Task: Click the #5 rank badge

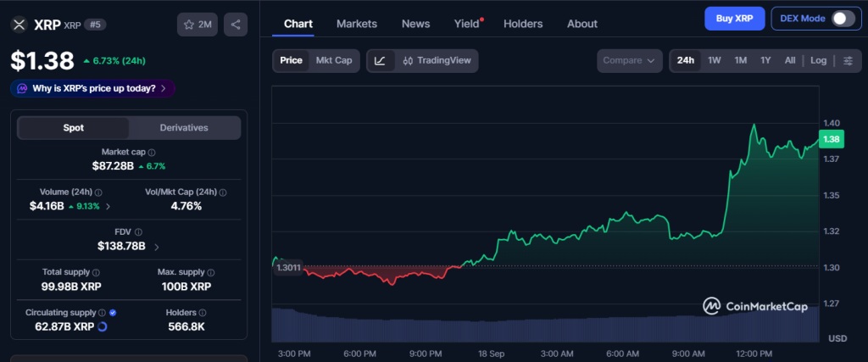Action: tap(95, 25)
